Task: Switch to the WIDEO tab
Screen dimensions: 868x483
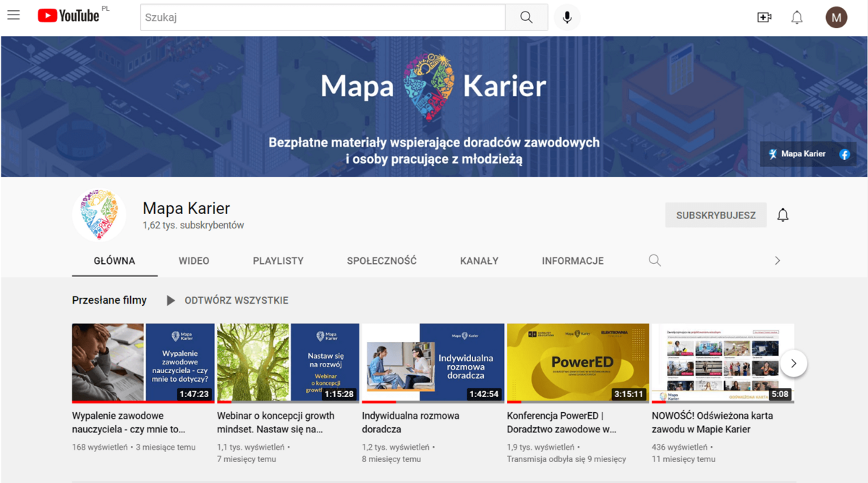Action: pyautogui.click(x=194, y=261)
